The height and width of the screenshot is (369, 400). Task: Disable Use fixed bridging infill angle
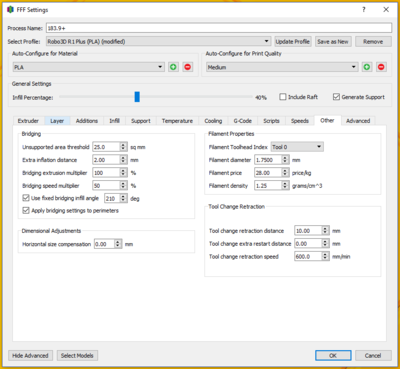tap(26, 198)
